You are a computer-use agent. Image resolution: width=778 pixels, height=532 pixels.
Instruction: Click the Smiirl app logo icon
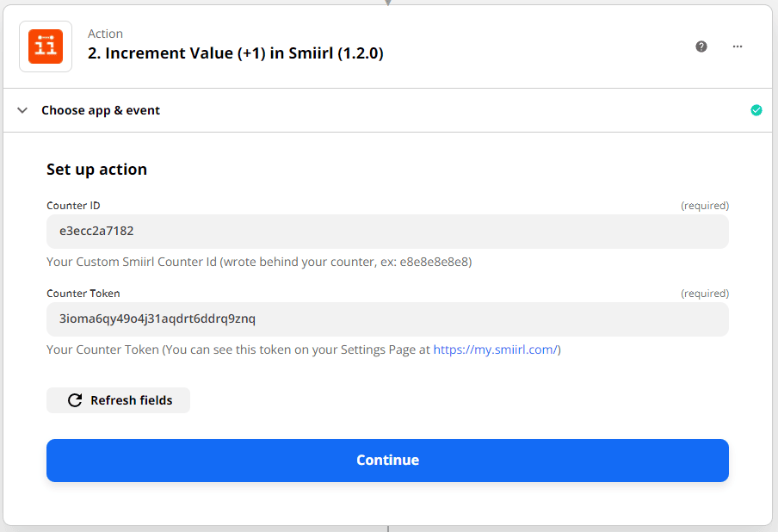[46, 46]
